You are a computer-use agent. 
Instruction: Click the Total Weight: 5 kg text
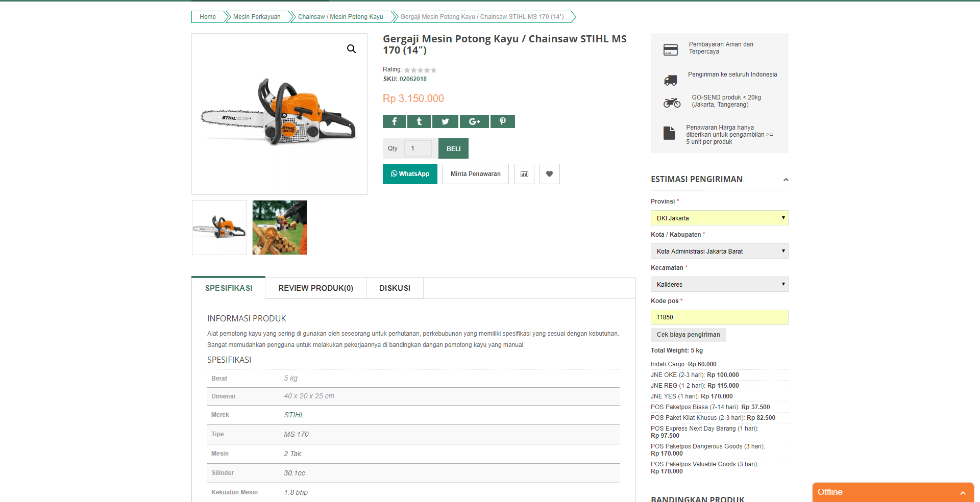click(x=677, y=350)
